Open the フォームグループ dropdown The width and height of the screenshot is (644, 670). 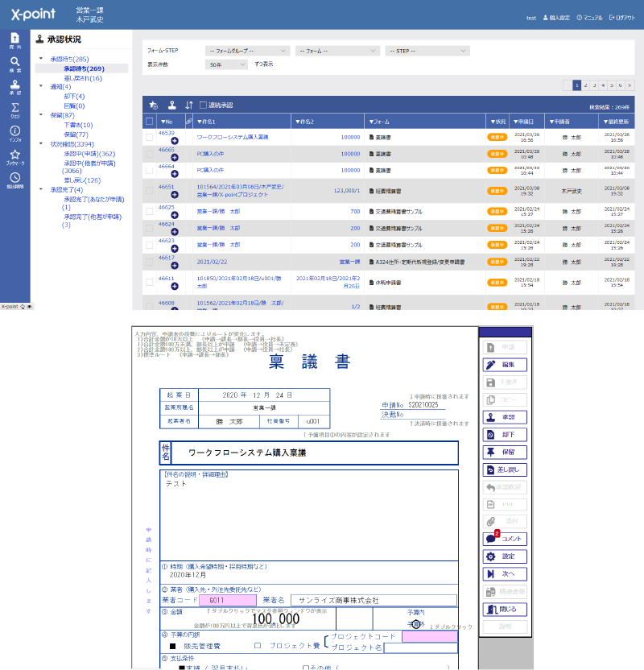click(x=247, y=51)
